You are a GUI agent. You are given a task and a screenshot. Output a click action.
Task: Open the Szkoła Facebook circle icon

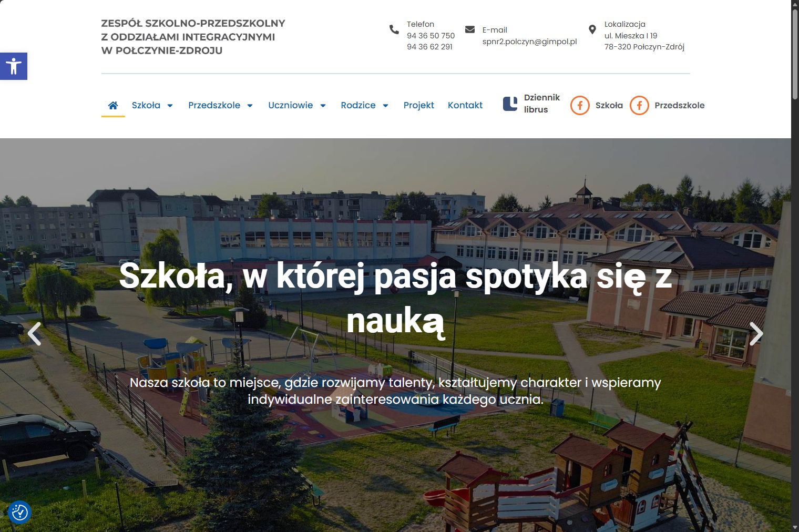click(x=580, y=105)
